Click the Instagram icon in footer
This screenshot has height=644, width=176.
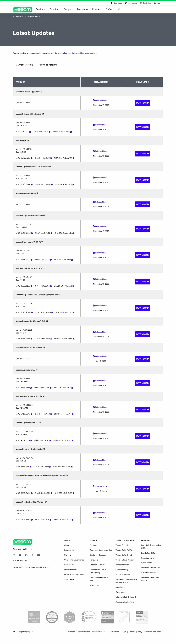click(14, 555)
